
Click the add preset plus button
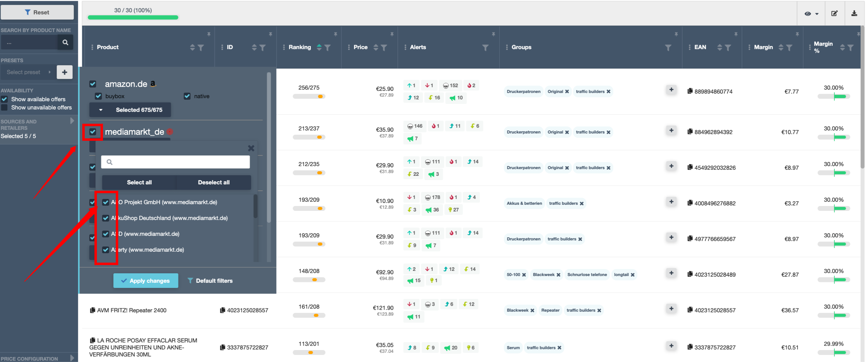pyautogui.click(x=65, y=72)
